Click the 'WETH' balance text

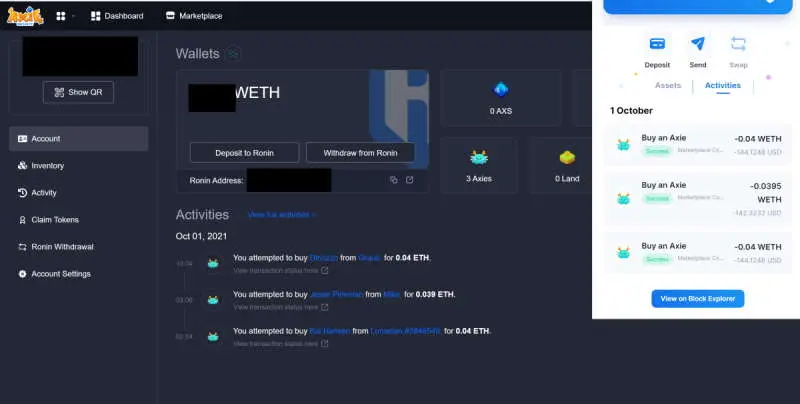coord(257,93)
